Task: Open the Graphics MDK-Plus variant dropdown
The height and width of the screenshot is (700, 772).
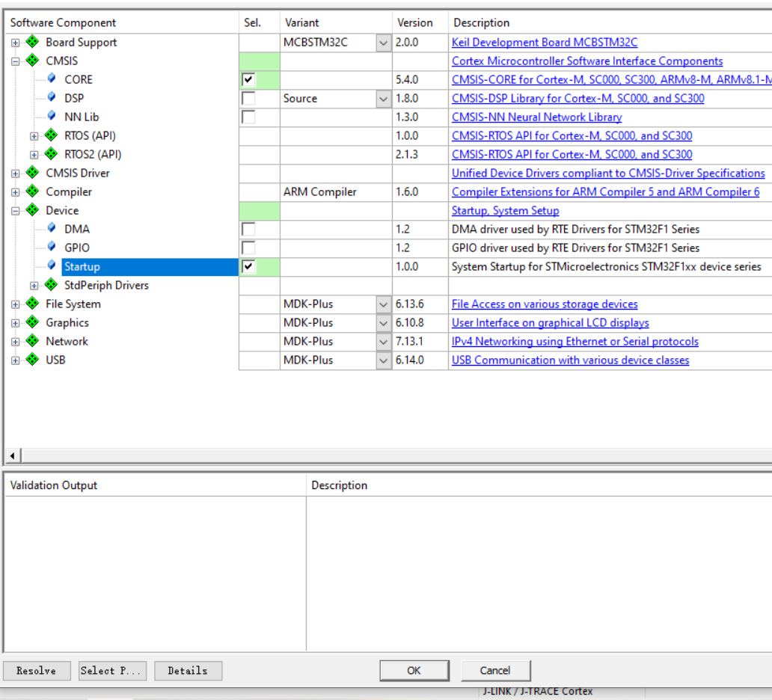Action: click(x=384, y=323)
